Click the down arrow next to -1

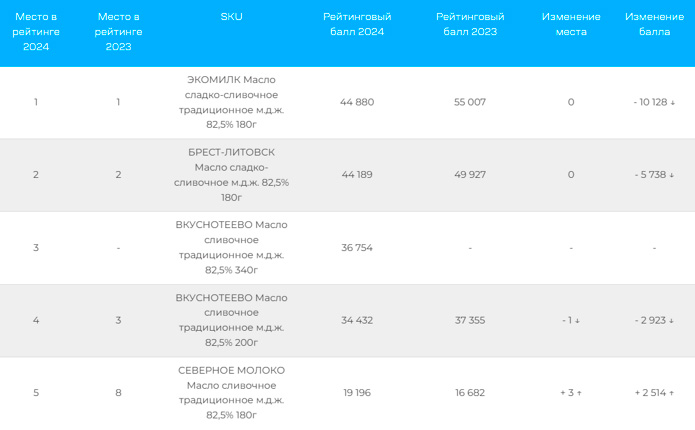point(577,321)
